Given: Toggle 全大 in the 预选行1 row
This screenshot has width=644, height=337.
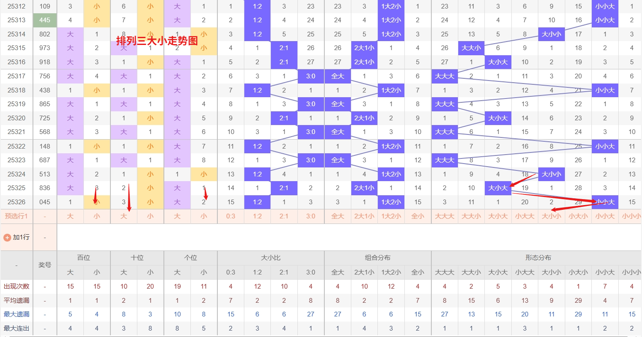Looking at the screenshot, I should (338, 216).
